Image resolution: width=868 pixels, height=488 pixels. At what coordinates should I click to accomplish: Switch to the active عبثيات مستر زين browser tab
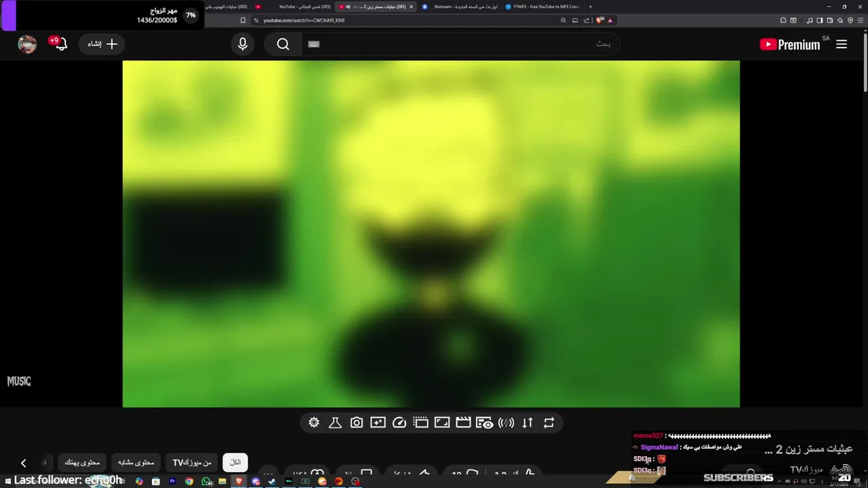pyautogui.click(x=376, y=7)
